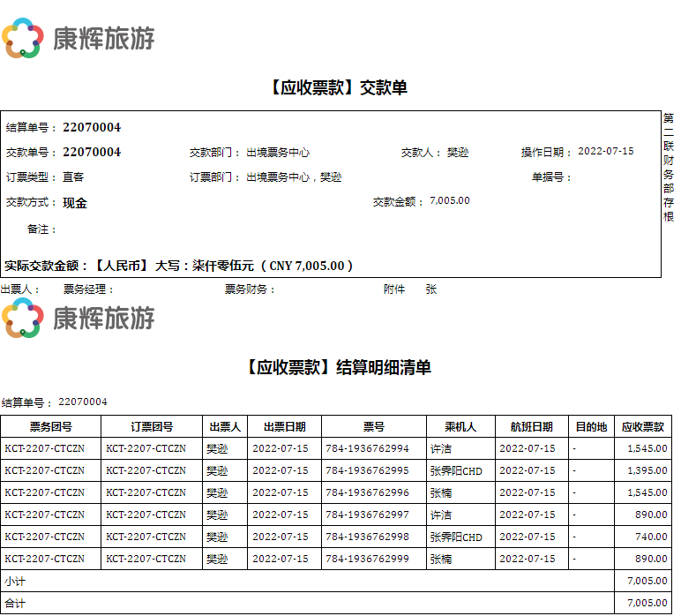
Task: Click the 票号 column header
Action: 373,427
